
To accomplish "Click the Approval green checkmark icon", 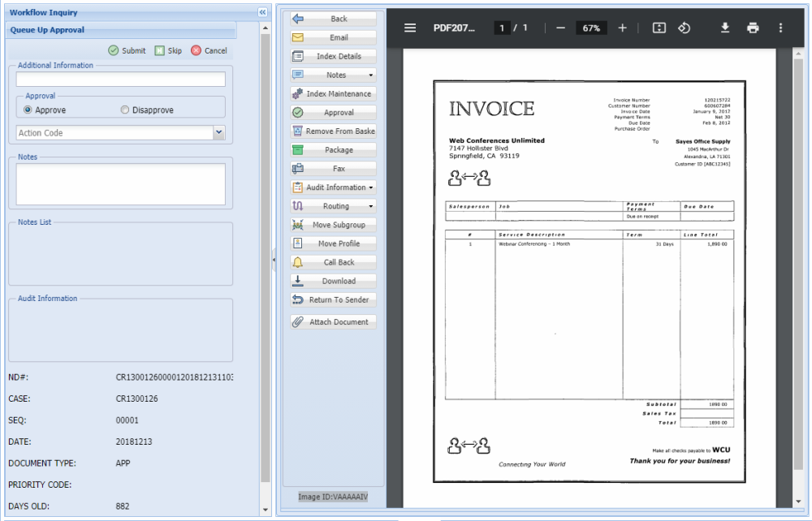I will tap(298, 112).
